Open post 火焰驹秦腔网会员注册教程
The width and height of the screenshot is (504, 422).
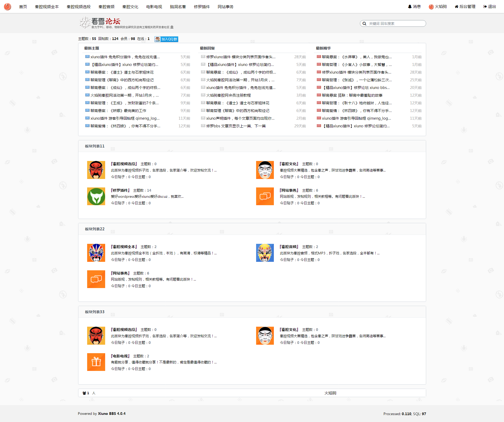(228, 95)
